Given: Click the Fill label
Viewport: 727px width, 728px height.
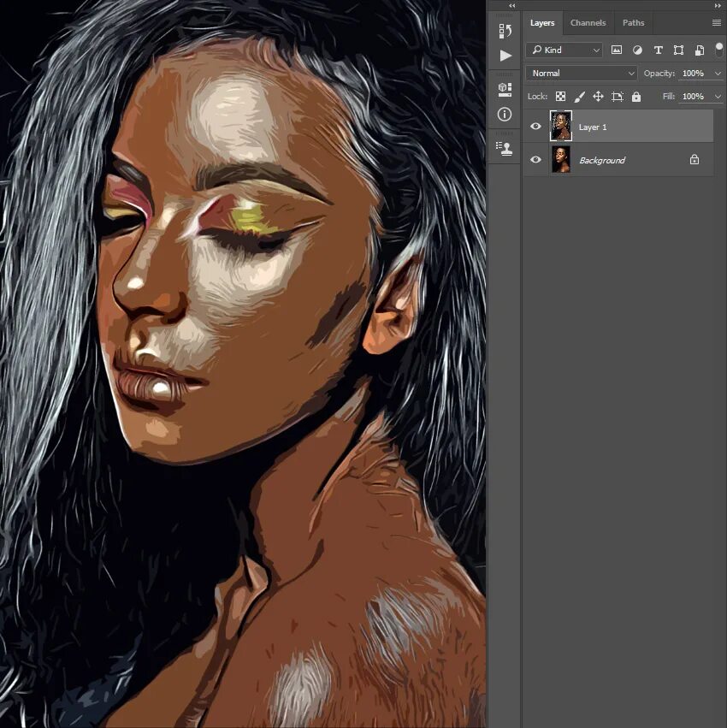Looking at the screenshot, I should tap(669, 96).
